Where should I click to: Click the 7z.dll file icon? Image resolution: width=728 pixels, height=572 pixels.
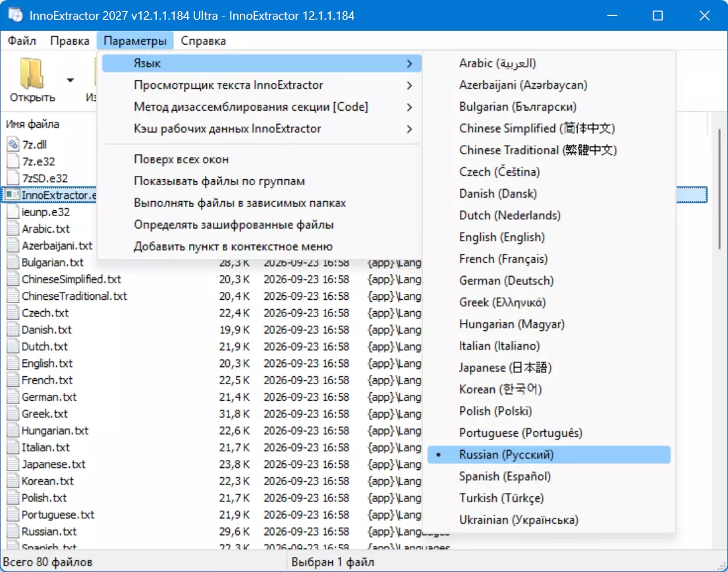tap(13, 144)
